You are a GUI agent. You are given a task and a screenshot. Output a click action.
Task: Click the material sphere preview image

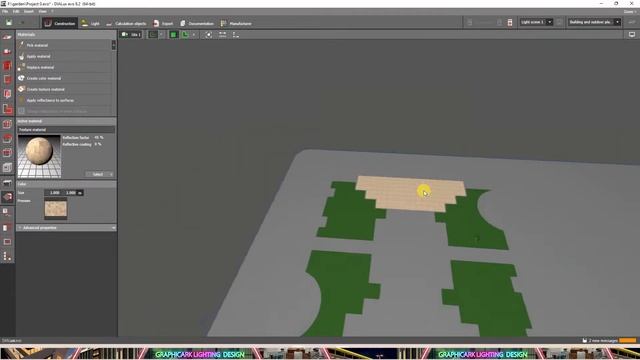point(39,156)
